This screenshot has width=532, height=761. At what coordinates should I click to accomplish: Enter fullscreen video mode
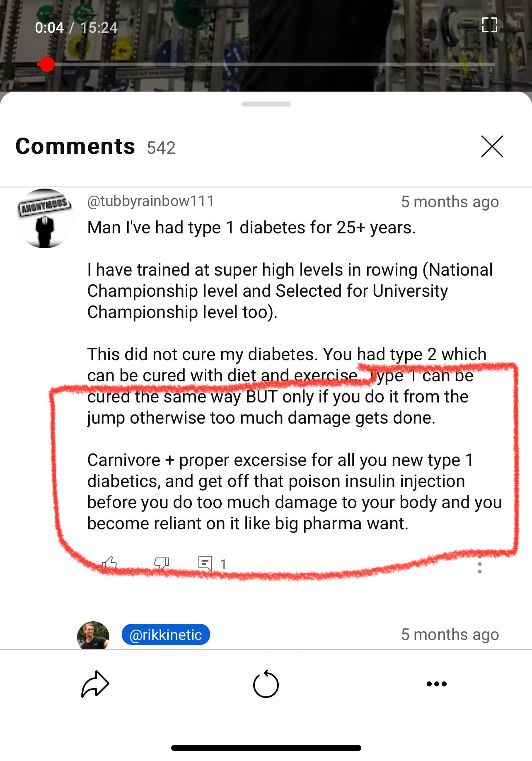(489, 25)
